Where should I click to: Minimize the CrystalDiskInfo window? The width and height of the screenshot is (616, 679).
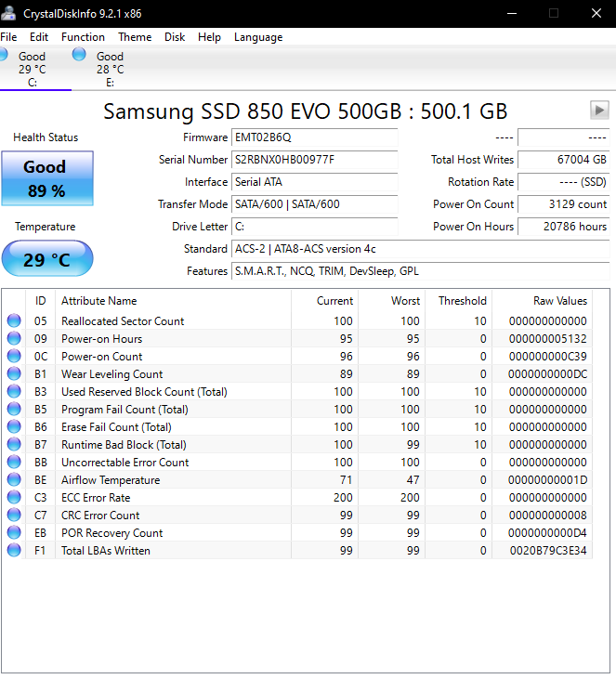coord(512,13)
